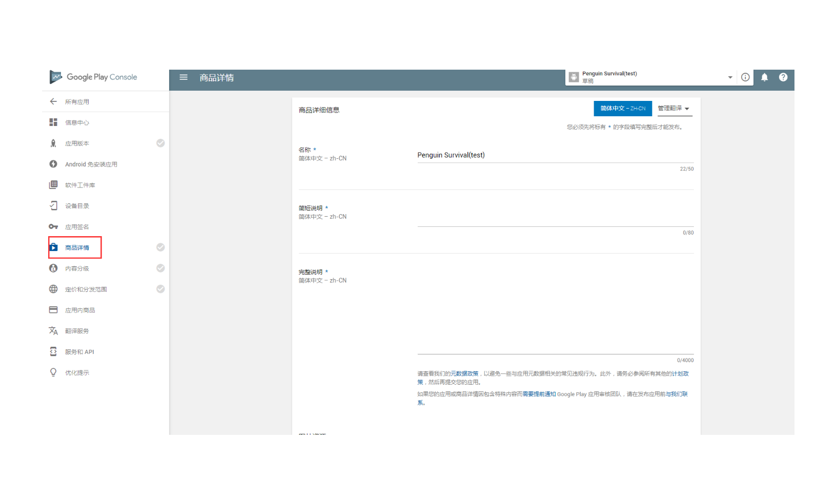Click the 优化提示 lightbulb icon
This screenshot has width=836, height=504.
point(53,372)
